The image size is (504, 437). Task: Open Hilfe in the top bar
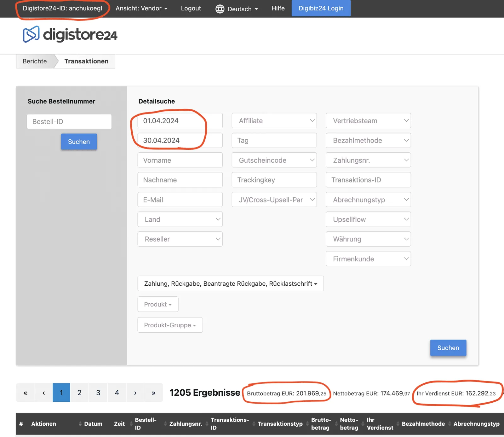(278, 8)
